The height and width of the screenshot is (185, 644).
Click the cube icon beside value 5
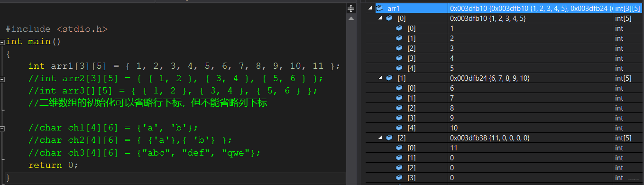click(x=399, y=68)
